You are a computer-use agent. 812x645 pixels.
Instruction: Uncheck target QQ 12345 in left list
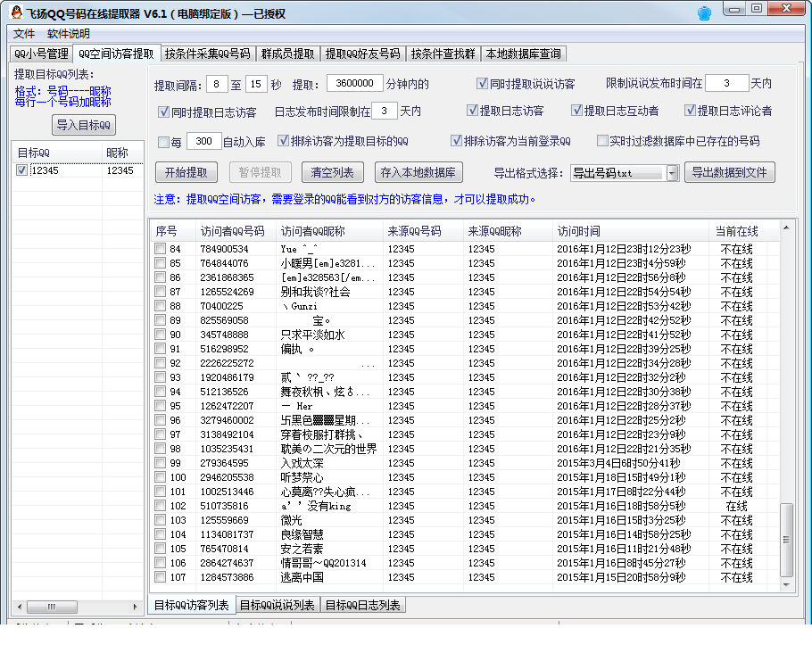click(21, 170)
